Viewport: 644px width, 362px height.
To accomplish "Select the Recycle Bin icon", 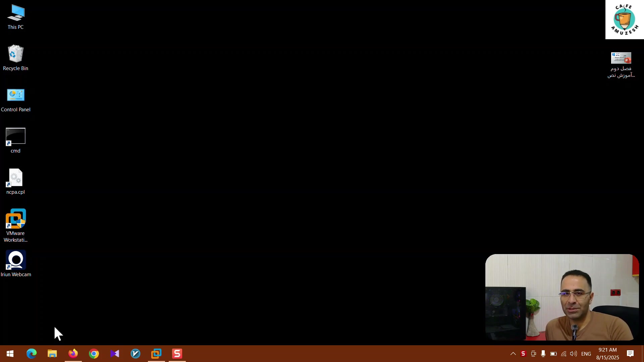I will coord(15,54).
